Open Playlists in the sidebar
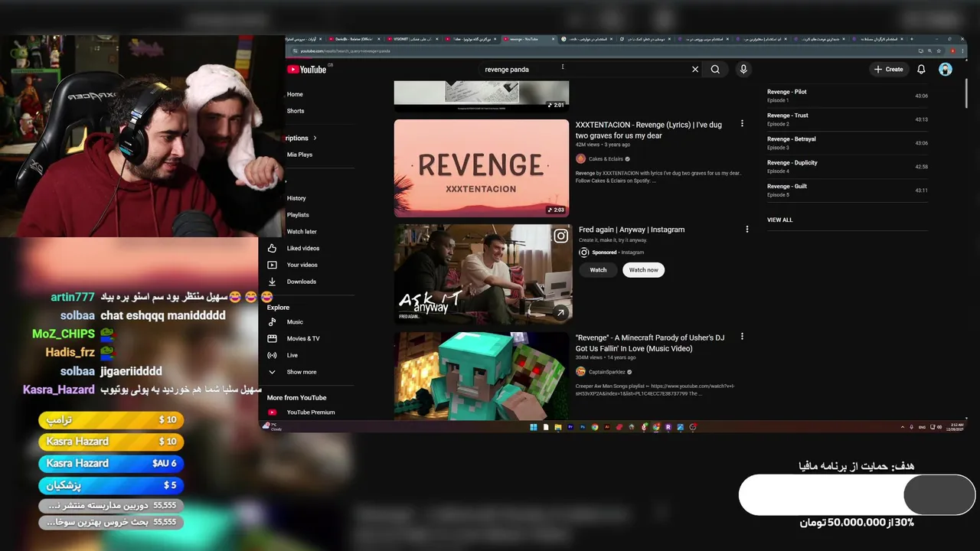The width and height of the screenshot is (980, 551). [298, 215]
